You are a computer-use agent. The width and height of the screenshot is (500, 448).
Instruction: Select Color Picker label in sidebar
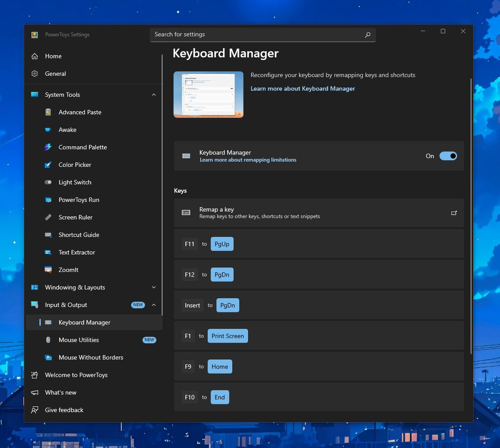74,165
